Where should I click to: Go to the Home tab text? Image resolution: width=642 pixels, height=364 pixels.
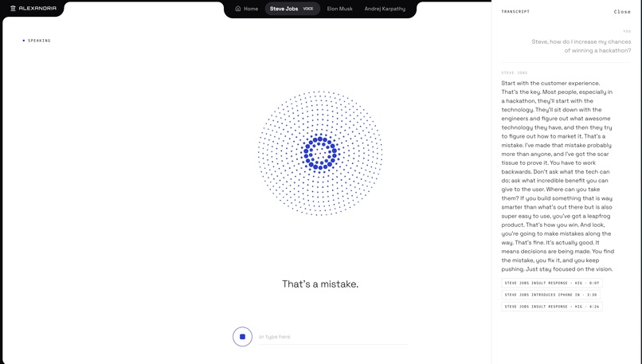pos(251,9)
